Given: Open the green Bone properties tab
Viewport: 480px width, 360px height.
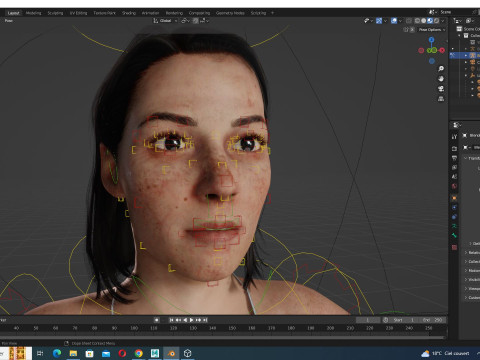Looking at the screenshot, I should click(x=454, y=235).
